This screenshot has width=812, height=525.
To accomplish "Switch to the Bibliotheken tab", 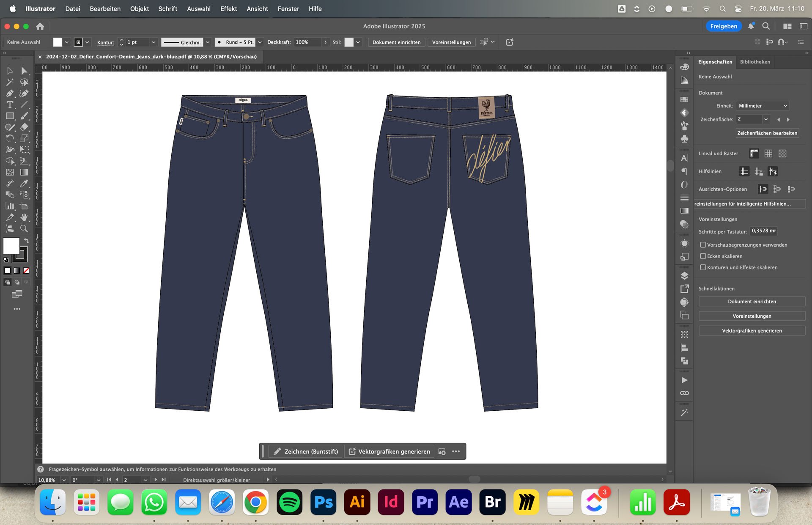I will tap(755, 62).
